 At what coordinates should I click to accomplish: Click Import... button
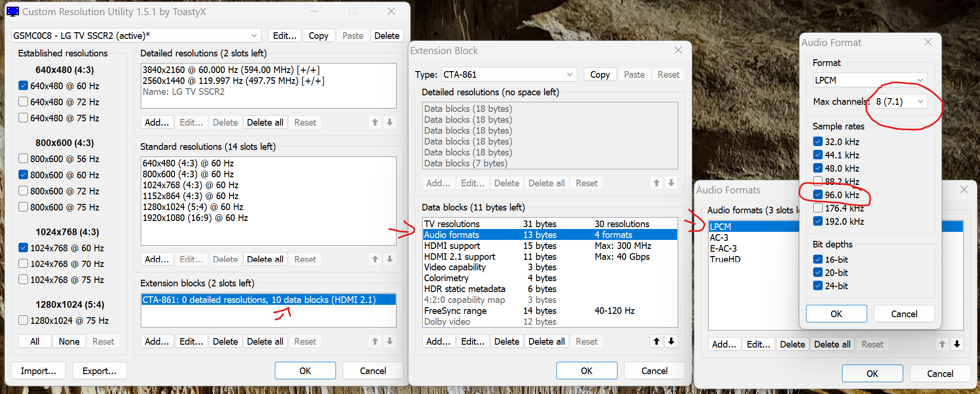tap(38, 371)
